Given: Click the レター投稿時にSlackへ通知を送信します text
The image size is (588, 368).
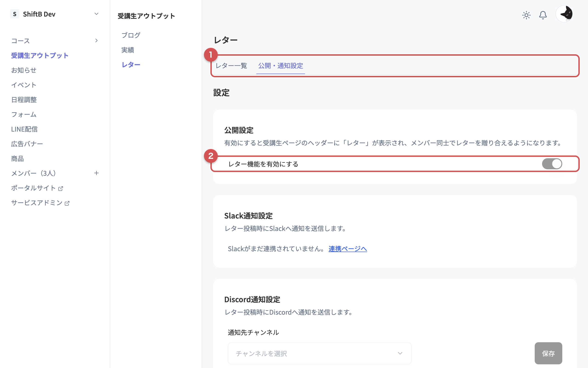Looking at the screenshot, I should click(x=286, y=229).
